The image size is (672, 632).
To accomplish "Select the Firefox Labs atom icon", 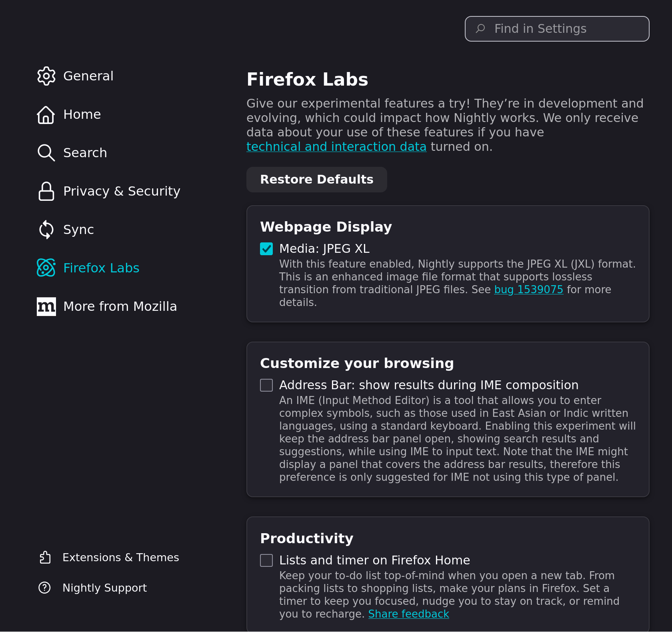I will [46, 268].
